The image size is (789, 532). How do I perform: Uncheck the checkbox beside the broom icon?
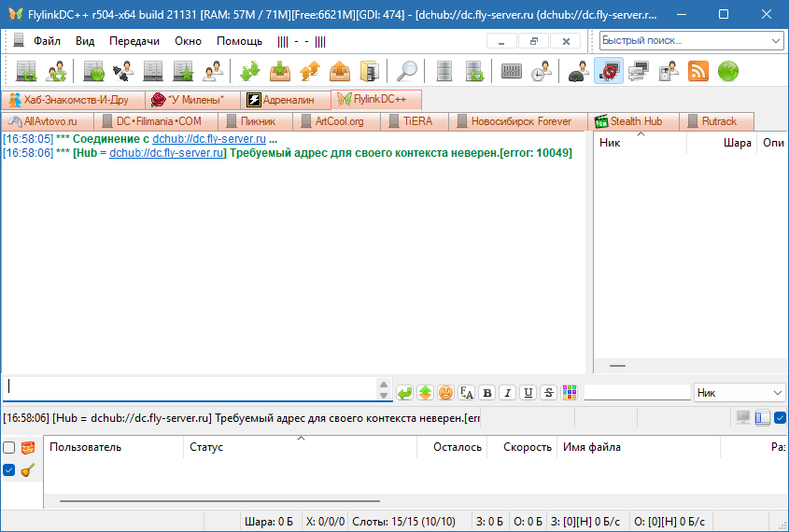click(x=9, y=470)
